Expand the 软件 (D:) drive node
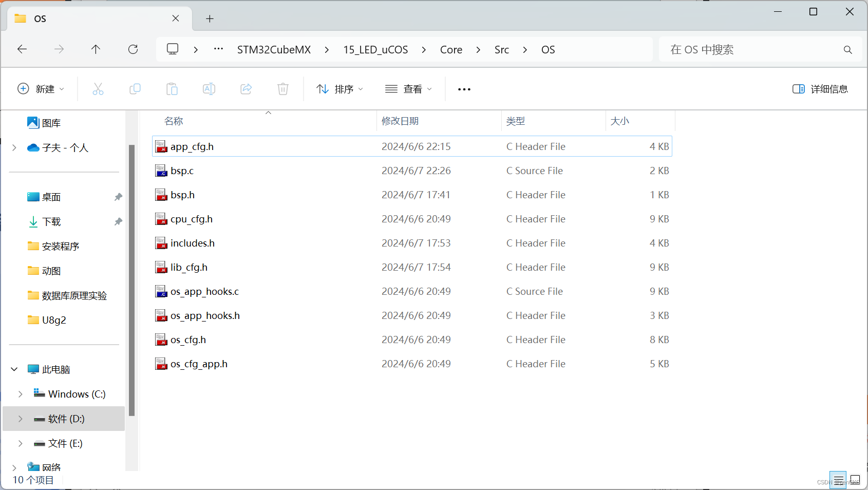 [x=21, y=419]
